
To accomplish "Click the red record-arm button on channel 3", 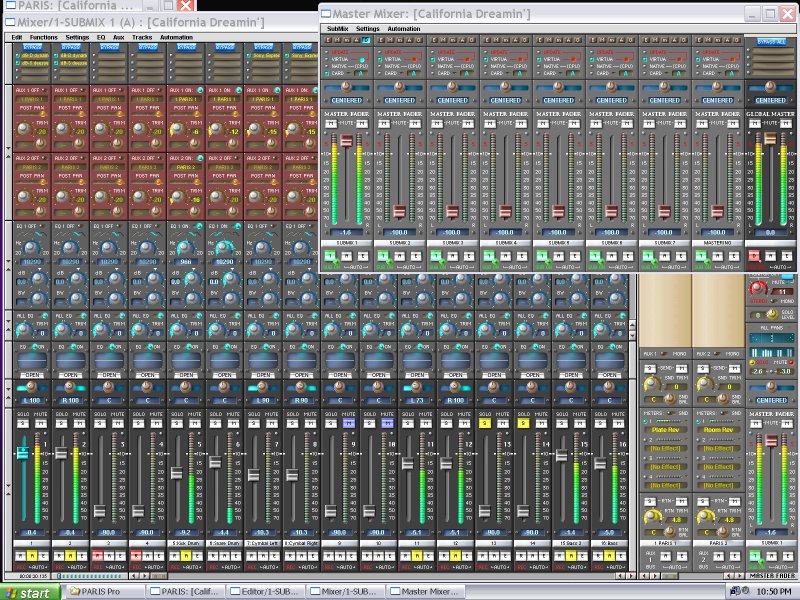I will click(97, 556).
